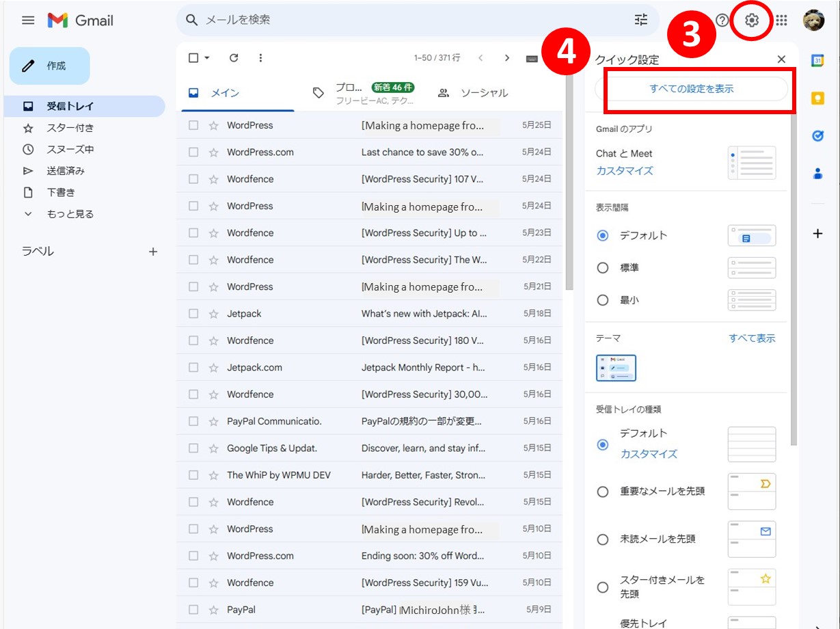Open Google Calendar from side panel
This screenshot has height=629, width=840.
pyautogui.click(x=817, y=60)
